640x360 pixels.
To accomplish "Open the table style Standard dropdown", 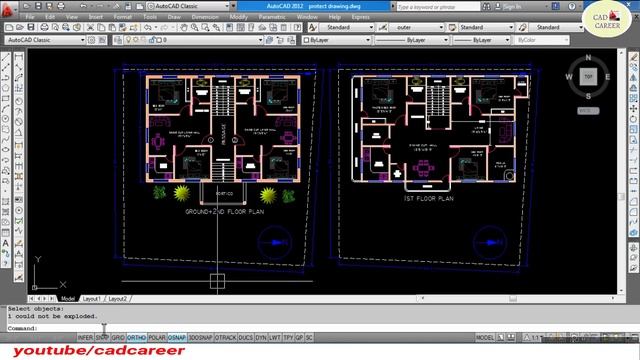I will coord(486,27).
